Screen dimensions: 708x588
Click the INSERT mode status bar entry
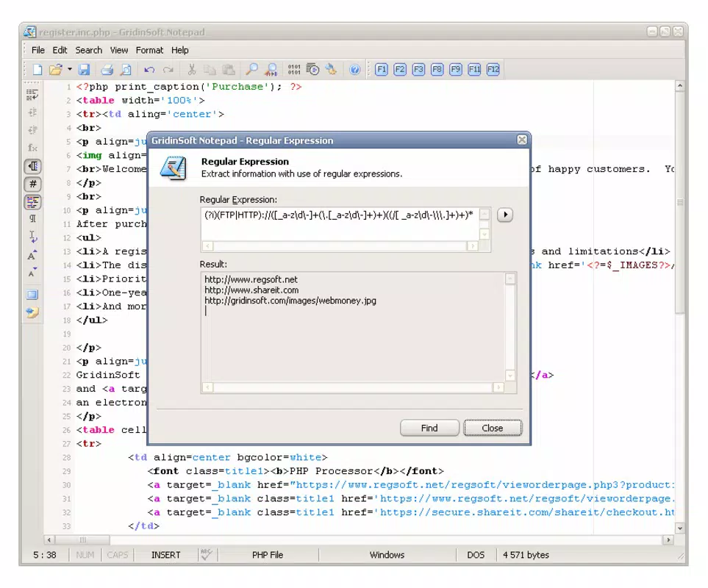(165, 555)
